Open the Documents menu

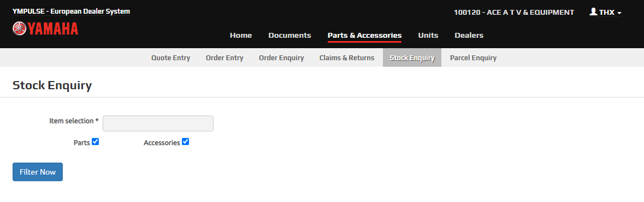tap(289, 36)
